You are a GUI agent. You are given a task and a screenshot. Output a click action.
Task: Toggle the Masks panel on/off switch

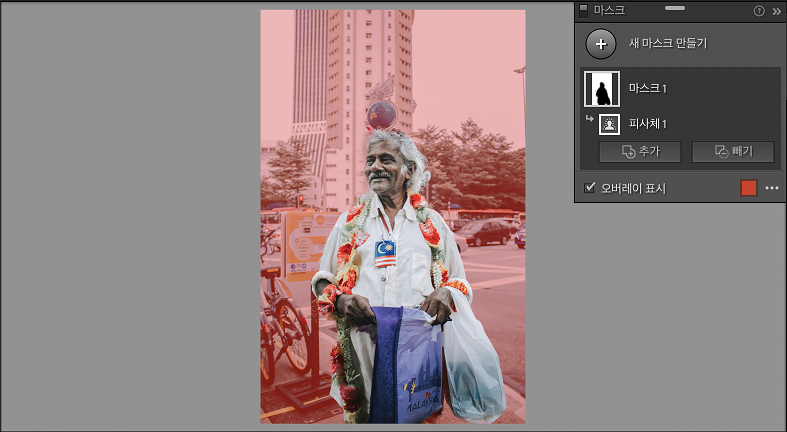click(x=583, y=11)
